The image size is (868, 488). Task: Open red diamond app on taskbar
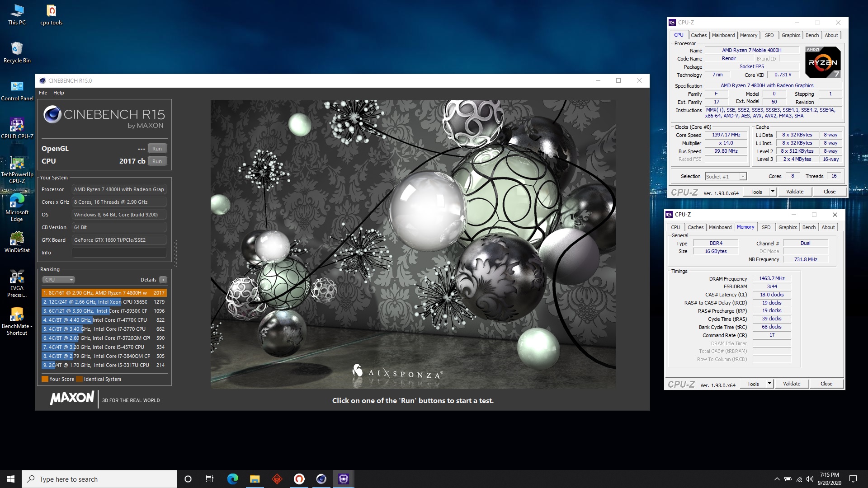277,479
